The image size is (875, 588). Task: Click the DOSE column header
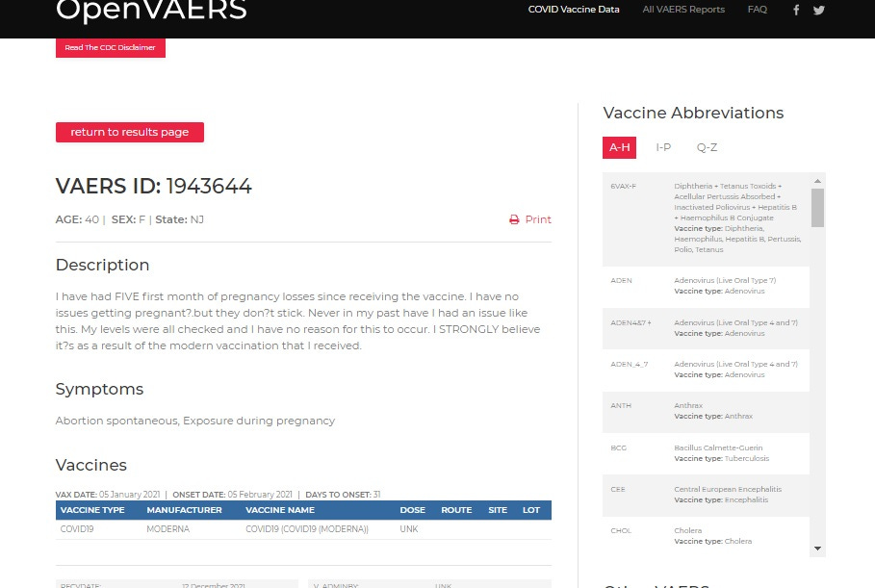click(x=412, y=510)
